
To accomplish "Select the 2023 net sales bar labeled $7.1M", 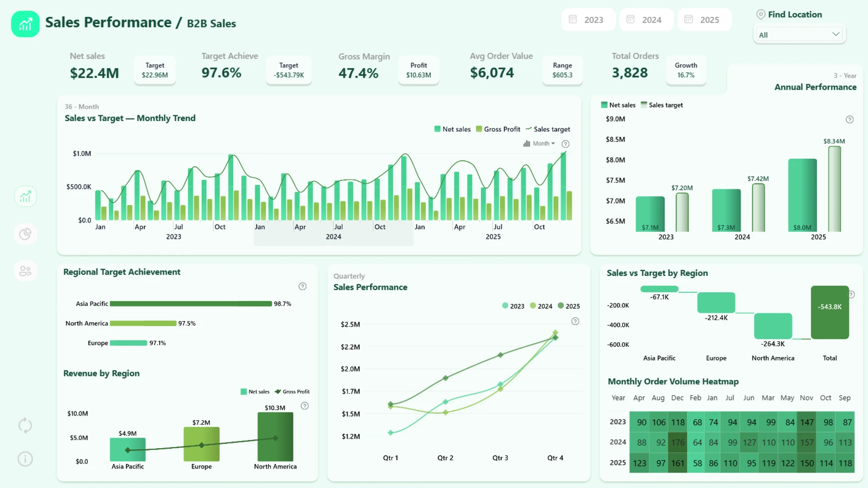I will pyautogui.click(x=650, y=214).
